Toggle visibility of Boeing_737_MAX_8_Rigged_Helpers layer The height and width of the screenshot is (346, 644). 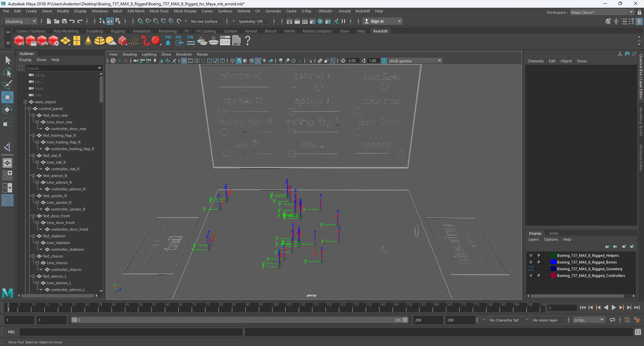pyautogui.click(x=531, y=255)
